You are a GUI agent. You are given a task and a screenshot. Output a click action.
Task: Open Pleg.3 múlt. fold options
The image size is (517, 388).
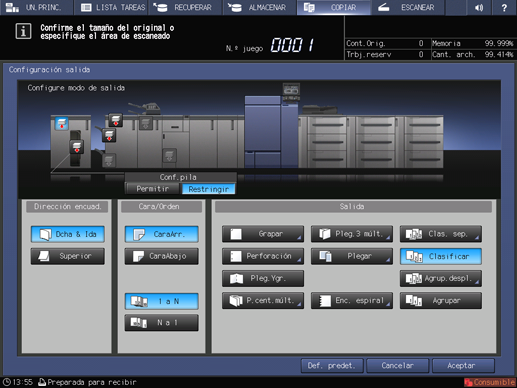[352, 234]
